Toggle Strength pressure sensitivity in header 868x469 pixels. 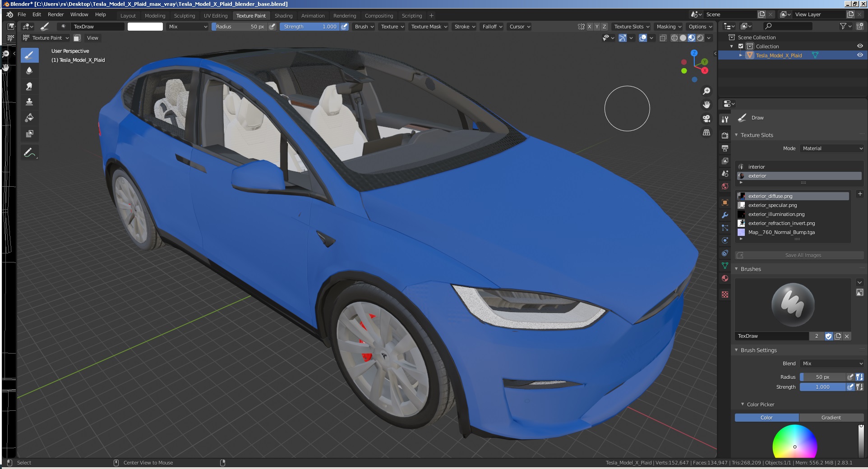[x=344, y=27]
